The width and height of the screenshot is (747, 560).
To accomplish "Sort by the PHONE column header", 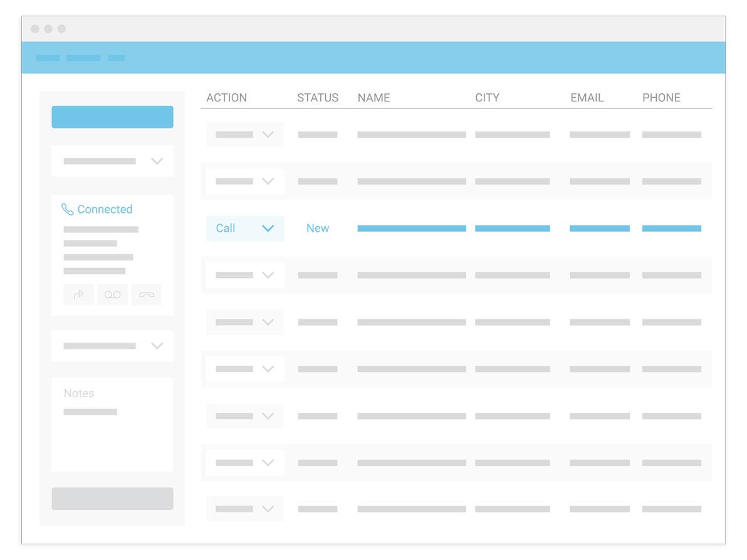I will [x=661, y=98].
